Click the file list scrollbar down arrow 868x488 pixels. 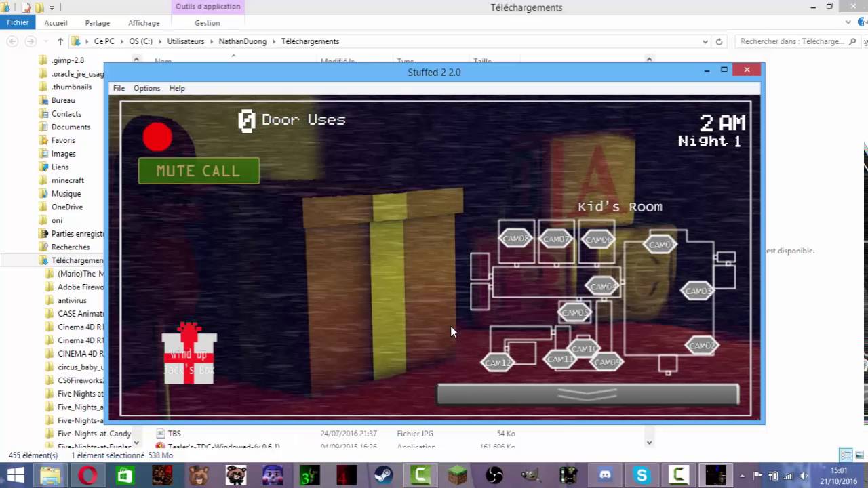point(649,443)
